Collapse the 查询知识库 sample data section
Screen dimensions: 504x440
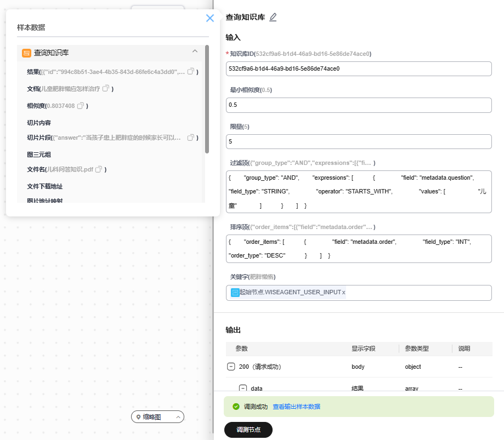pyautogui.click(x=195, y=52)
